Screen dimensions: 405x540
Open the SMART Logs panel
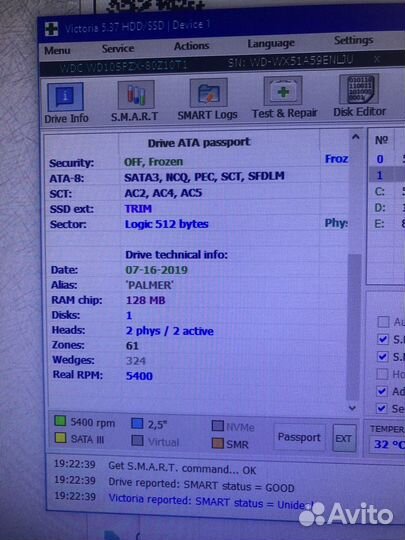(208, 100)
